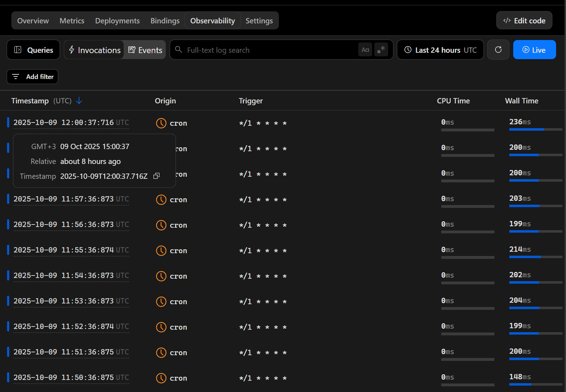
Task: Switch to the Metrics tab
Action: [72, 21]
